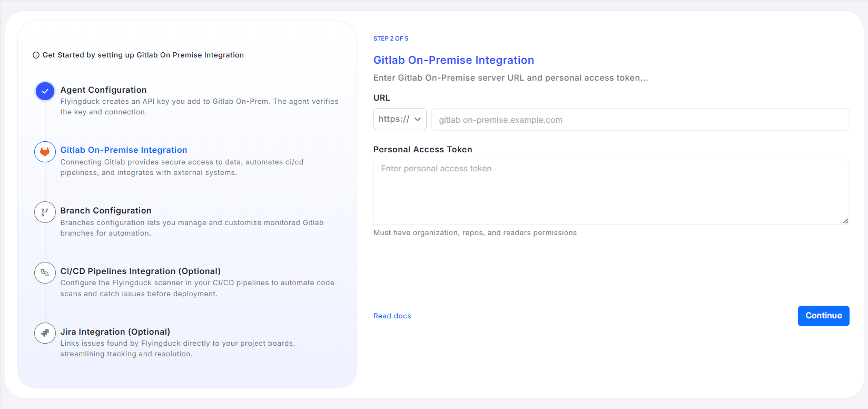868x409 pixels.
Task: Click into the Personal Access Token textarea
Action: (x=610, y=192)
